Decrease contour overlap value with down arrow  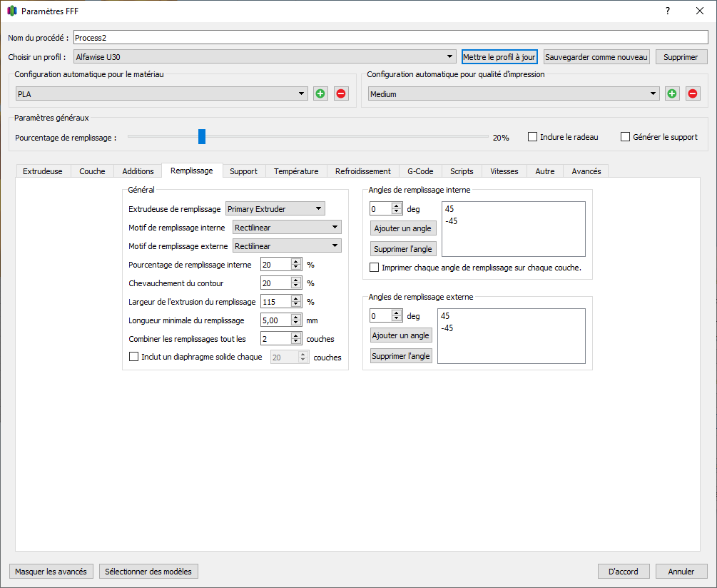[x=296, y=286]
